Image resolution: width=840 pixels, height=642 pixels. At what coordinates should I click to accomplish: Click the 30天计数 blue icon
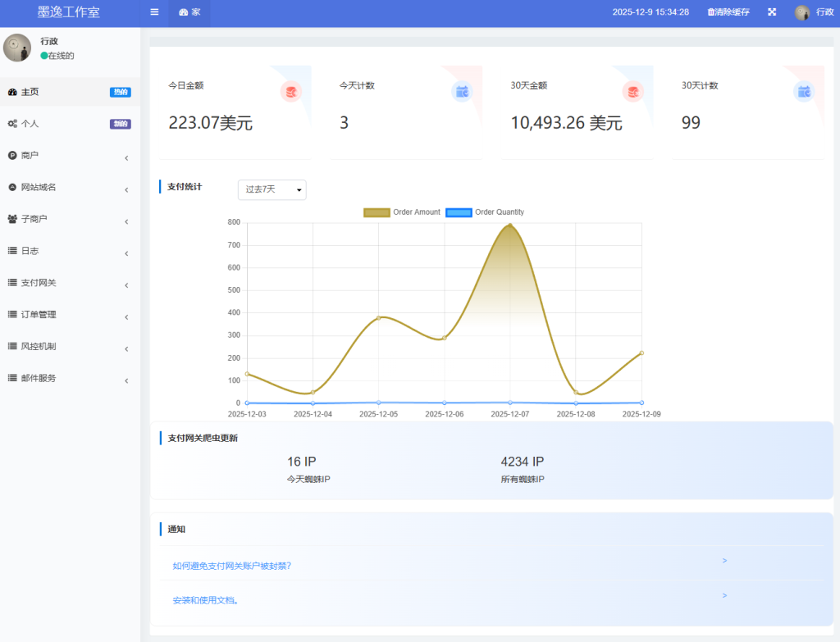pos(804,92)
